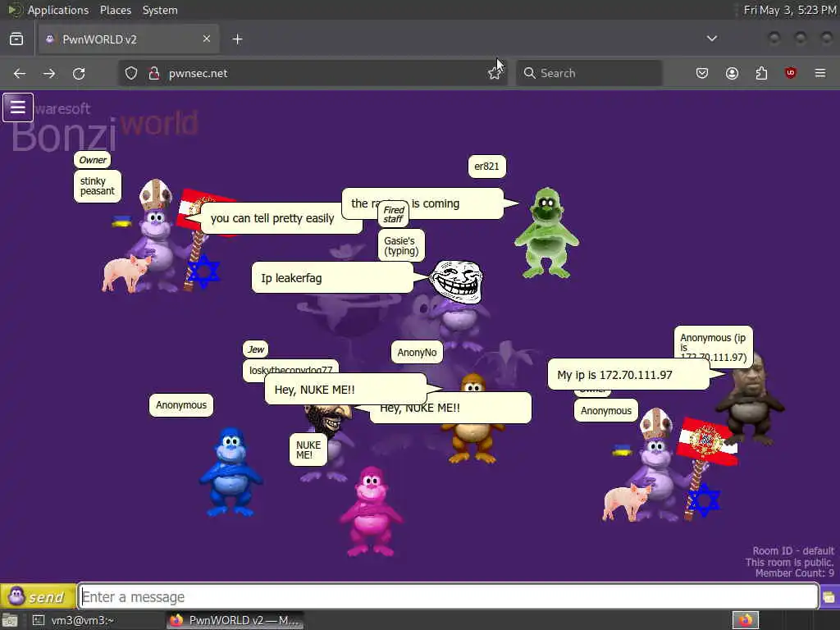Screen dimensions: 840x630
Task: Click the Owner tag above stinky peasant
Action: [x=93, y=160]
